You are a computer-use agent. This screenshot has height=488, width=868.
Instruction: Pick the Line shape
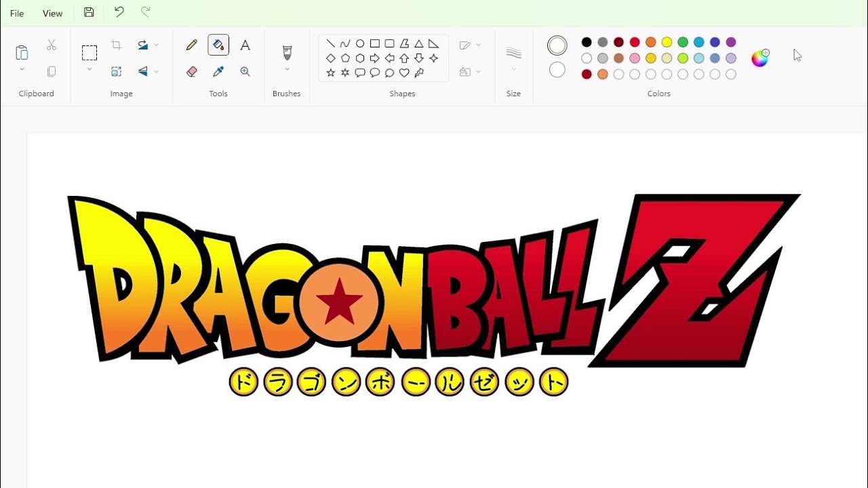331,43
